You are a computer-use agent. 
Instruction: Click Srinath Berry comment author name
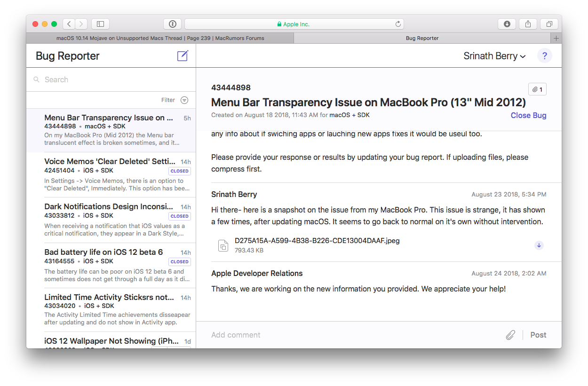click(234, 195)
